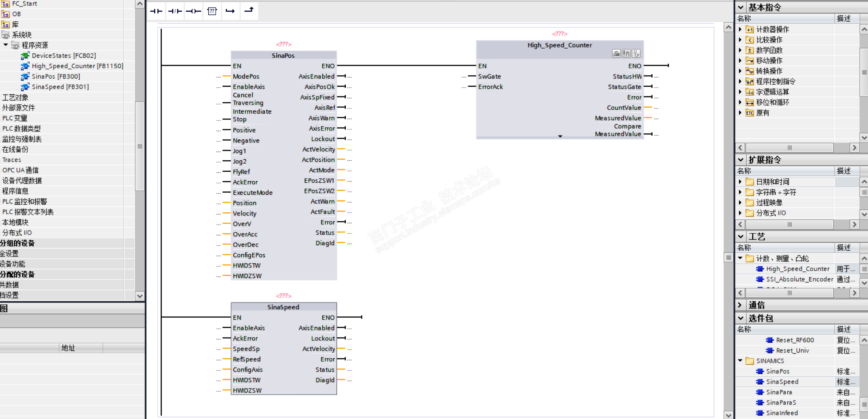Collapse the 程序资源 tree node
This screenshot has height=419, width=868.
tap(5, 45)
